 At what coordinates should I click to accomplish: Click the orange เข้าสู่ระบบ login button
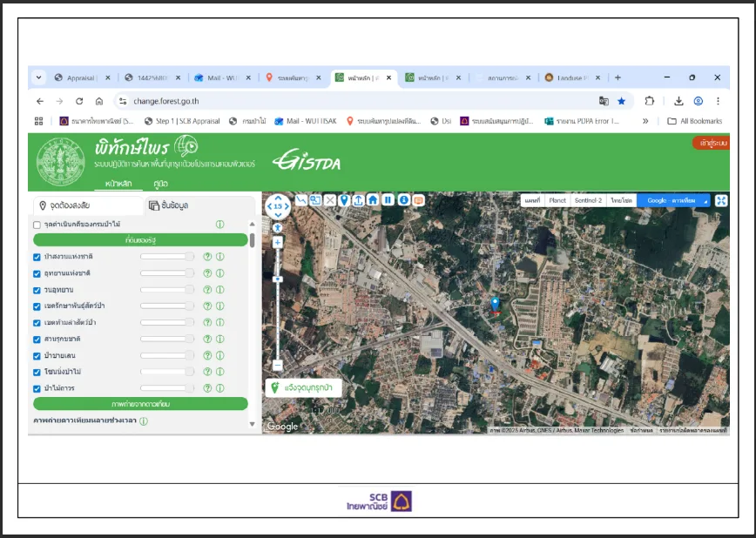pos(712,143)
